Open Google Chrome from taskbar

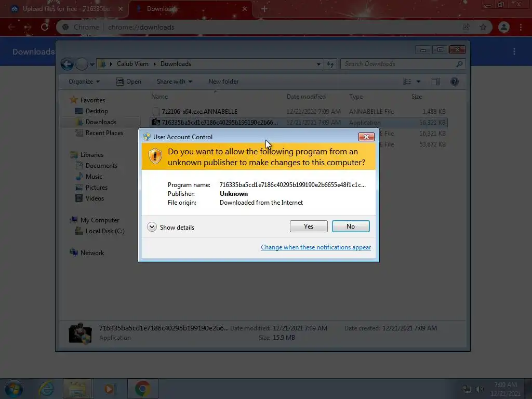pyautogui.click(x=142, y=389)
